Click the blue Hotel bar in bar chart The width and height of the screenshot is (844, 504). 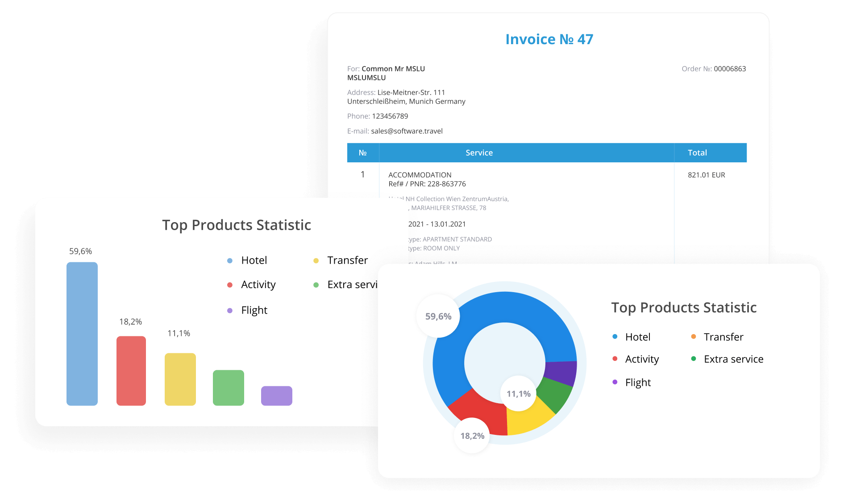pyautogui.click(x=82, y=334)
